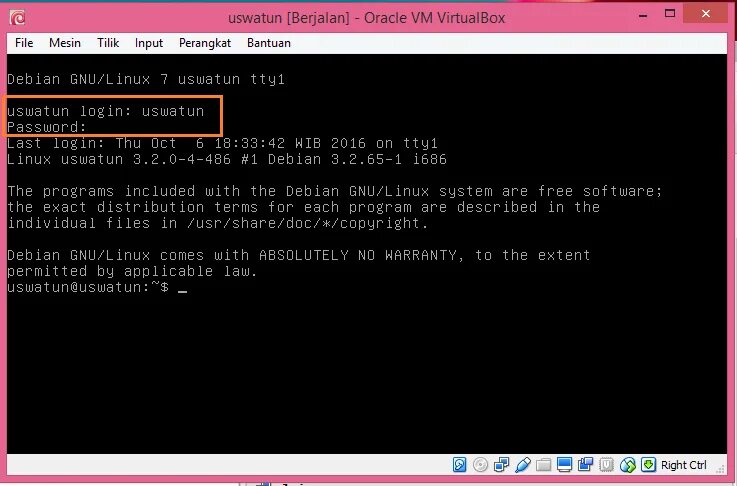Click the 'ABSOLUTELY NO WARRANTY' line
Screen dimensions: 737x486
pos(298,255)
